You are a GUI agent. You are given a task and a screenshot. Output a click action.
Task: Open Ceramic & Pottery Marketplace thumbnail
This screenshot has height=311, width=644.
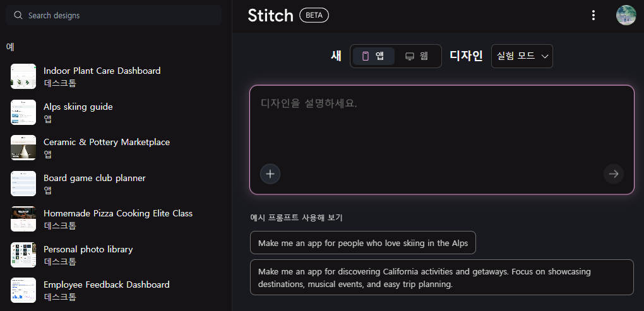pos(23,148)
